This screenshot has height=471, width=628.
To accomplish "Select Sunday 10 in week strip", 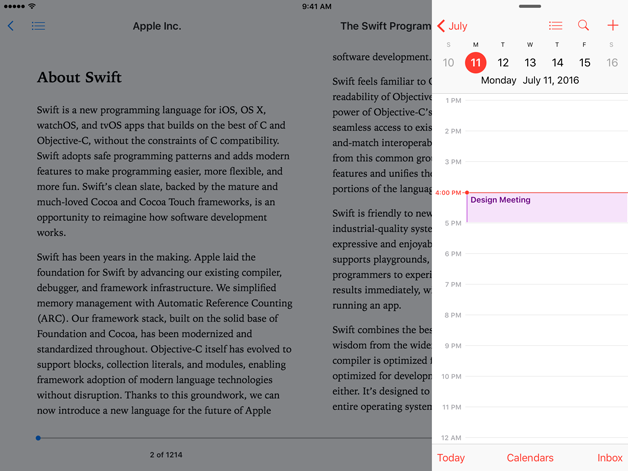I will tap(448, 62).
